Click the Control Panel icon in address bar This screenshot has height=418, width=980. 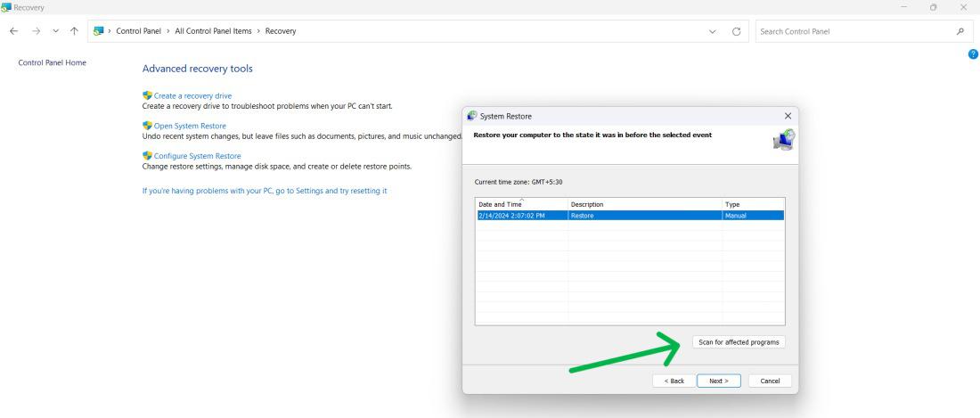click(x=98, y=31)
